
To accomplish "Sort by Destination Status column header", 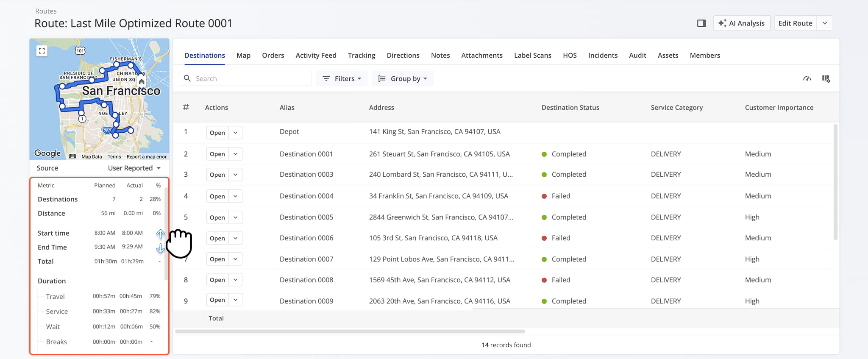I will pyautogui.click(x=570, y=108).
